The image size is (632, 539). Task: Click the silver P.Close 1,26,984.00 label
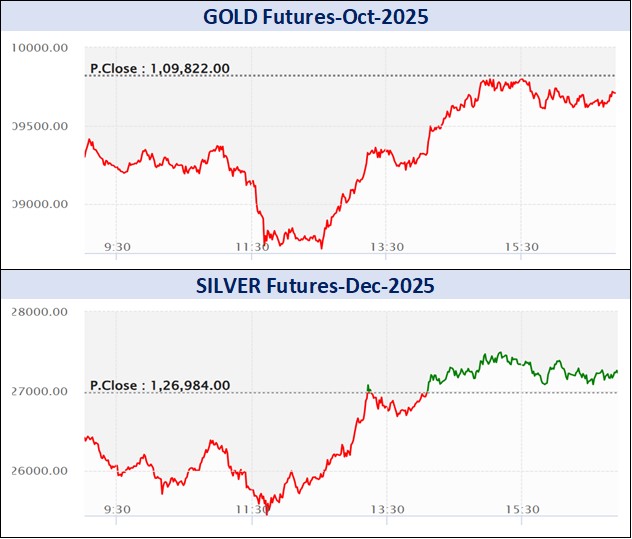160,385
